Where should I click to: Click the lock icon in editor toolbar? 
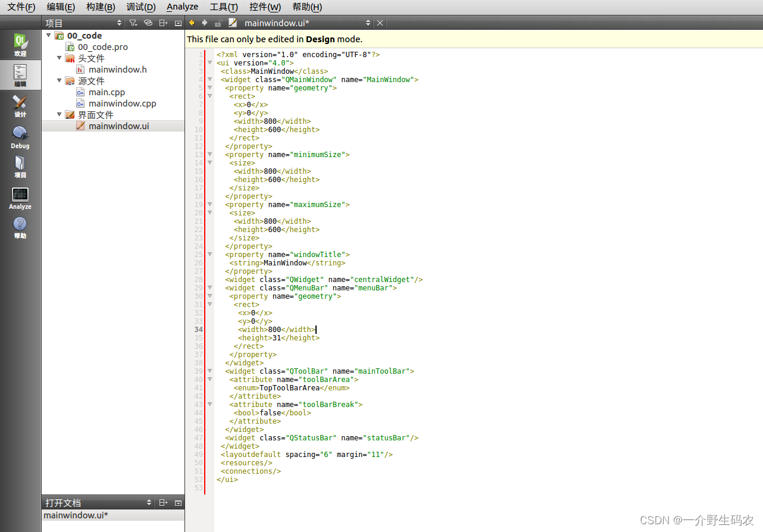[x=218, y=23]
